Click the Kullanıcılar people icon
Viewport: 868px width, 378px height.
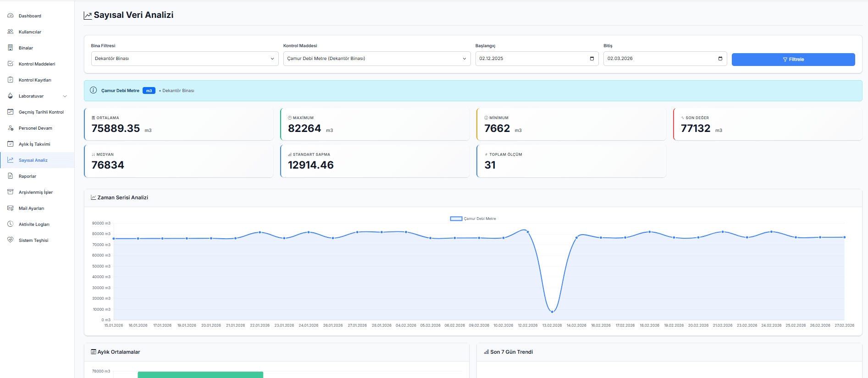10,32
